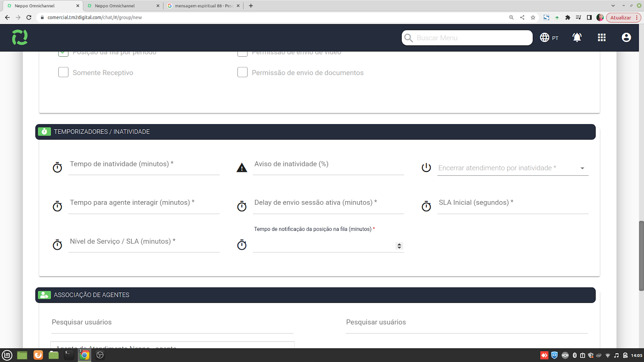Click stopwatch icon beside SLA Inicial
This screenshot has height=362, width=644.
426,206
